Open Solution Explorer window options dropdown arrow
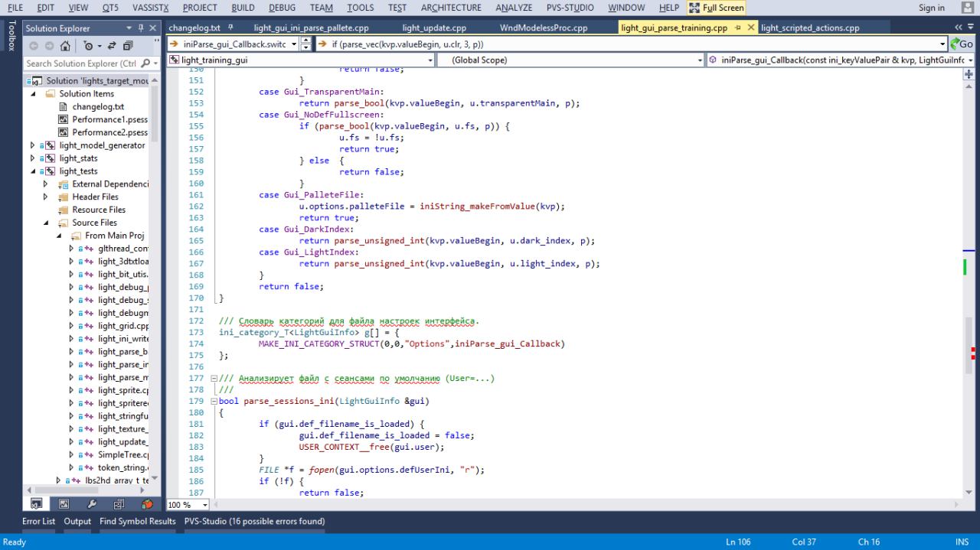 click(130, 28)
